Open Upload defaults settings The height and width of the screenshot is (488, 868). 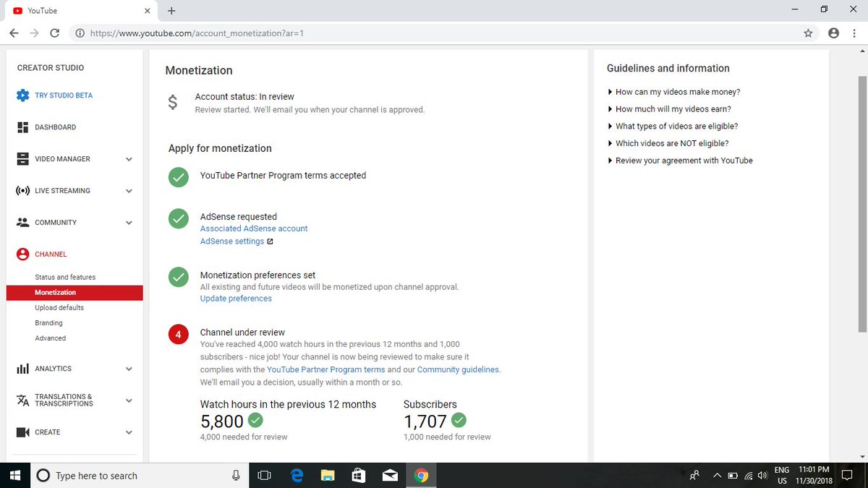point(59,308)
